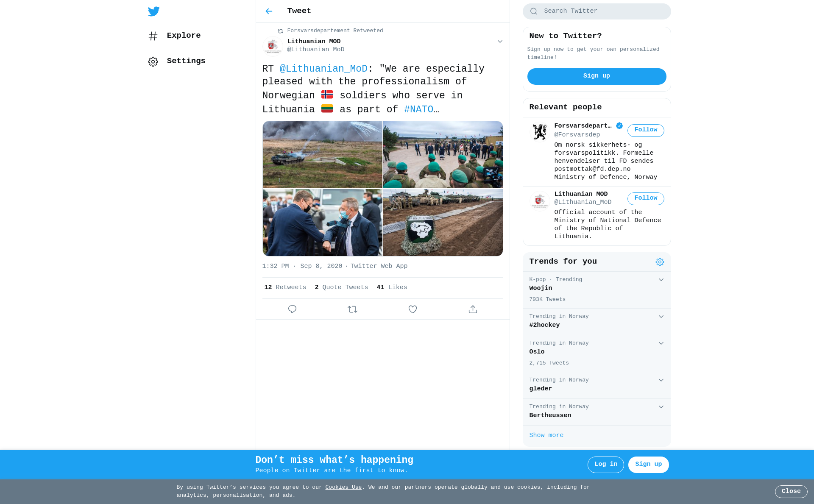The width and height of the screenshot is (814, 504).
Task: Click the Twitter bird logo
Action: click(x=153, y=11)
